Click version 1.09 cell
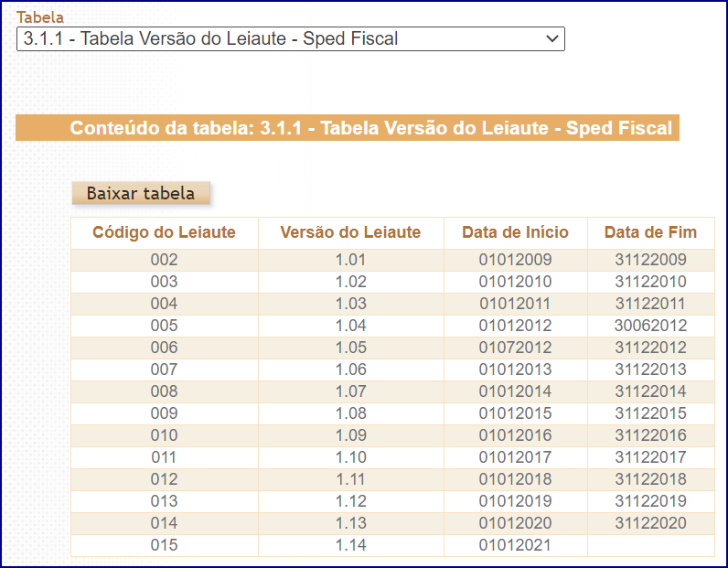 click(351, 435)
